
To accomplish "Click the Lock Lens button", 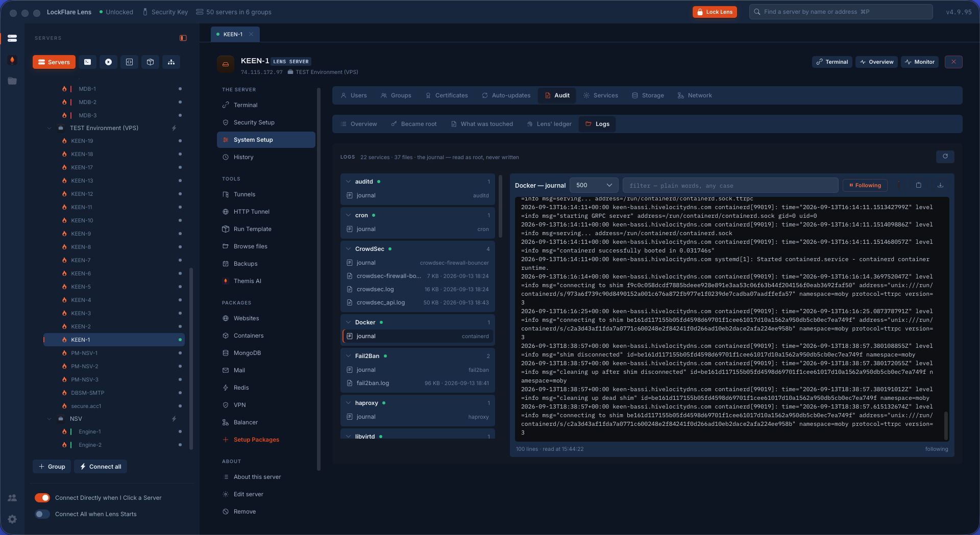I will [715, 12].
